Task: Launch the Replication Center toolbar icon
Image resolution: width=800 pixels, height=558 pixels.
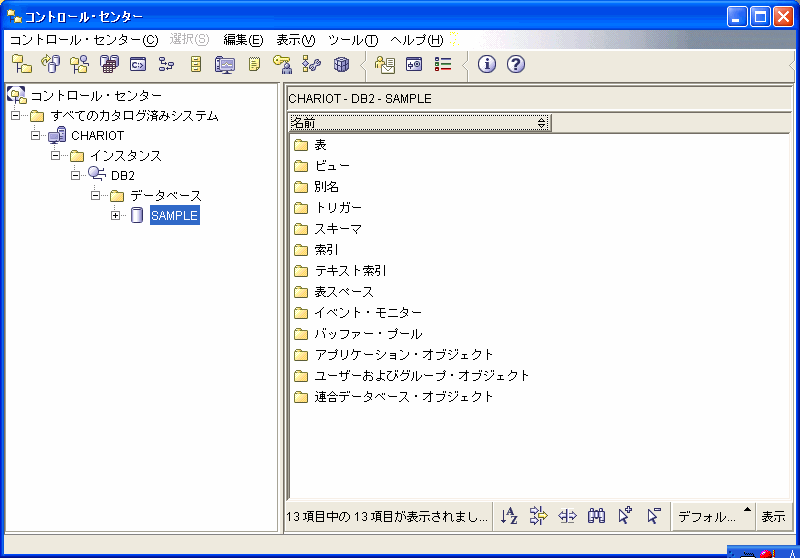Action: 51,64
